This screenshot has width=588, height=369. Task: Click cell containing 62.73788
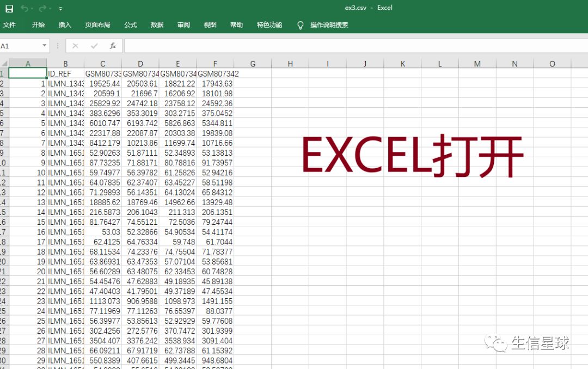(177, 350)
